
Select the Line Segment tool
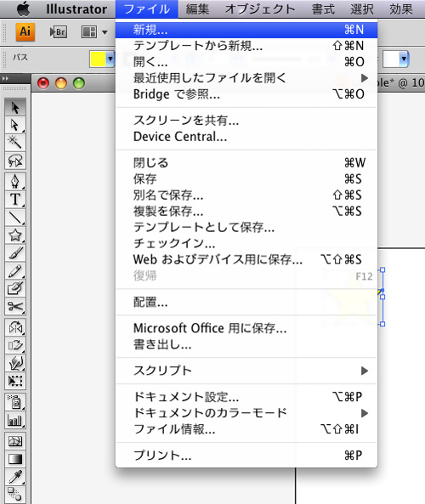tap(15, 218)
